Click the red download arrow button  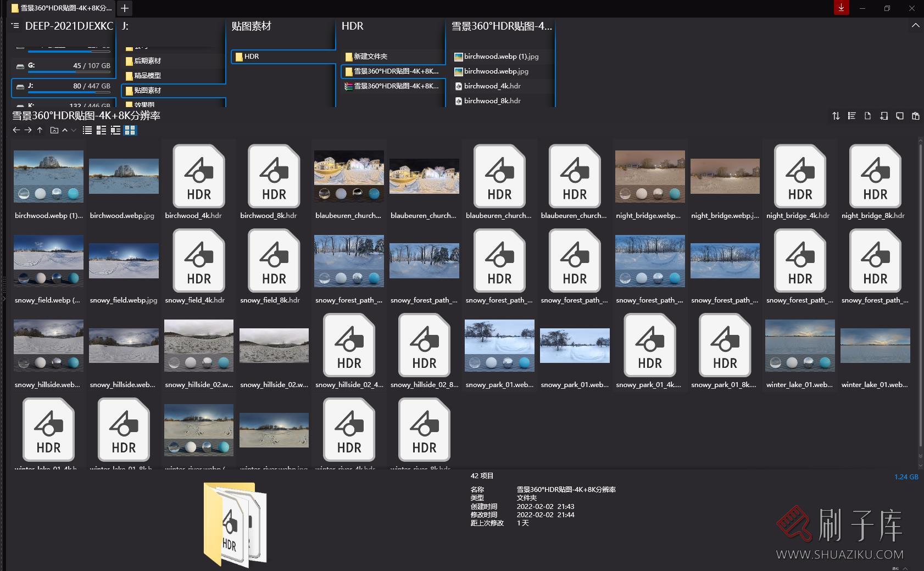click(x=841, y=8)
